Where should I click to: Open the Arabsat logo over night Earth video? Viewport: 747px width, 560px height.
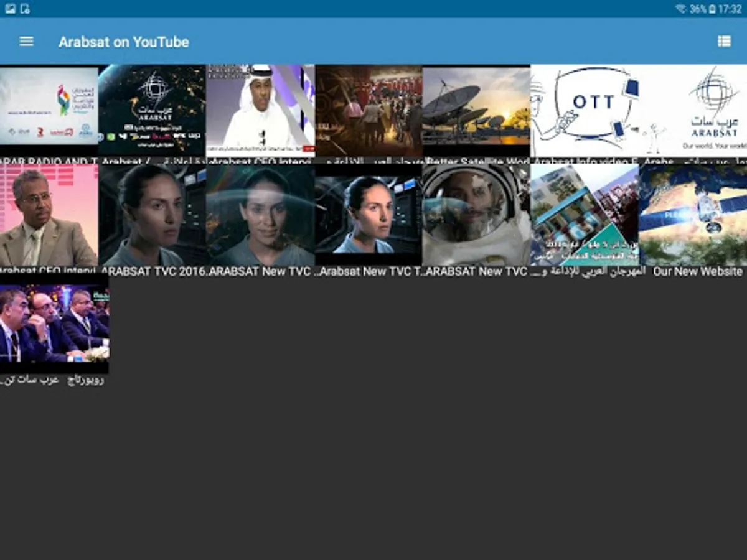pyautogui.click(x=152, y=110)
